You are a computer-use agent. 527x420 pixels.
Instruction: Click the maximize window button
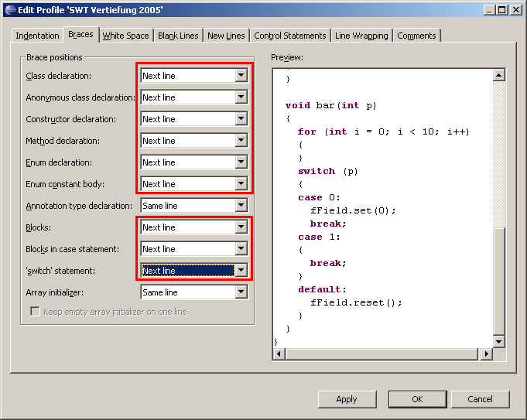pyautogui.click(x=502, y=9)
